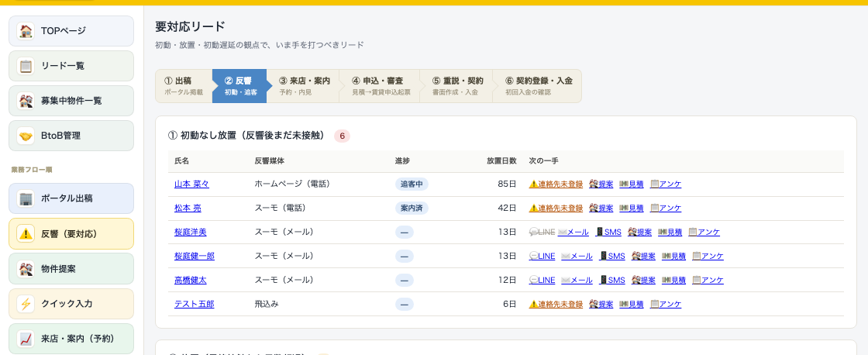The image size is (868, 355).
Task: Click 見積 for 松本 亮
Action: tap(631, 209)
